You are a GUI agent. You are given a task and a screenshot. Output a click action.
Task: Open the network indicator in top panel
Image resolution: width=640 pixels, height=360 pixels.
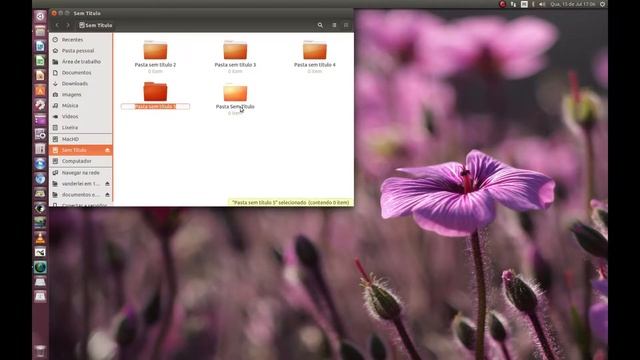513,4
